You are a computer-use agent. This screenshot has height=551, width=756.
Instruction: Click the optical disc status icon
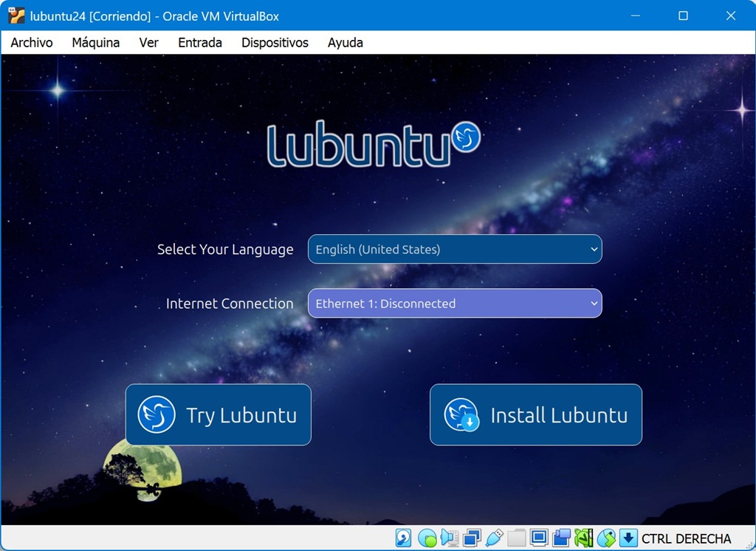pyautogui.click(x=427, y=538)
